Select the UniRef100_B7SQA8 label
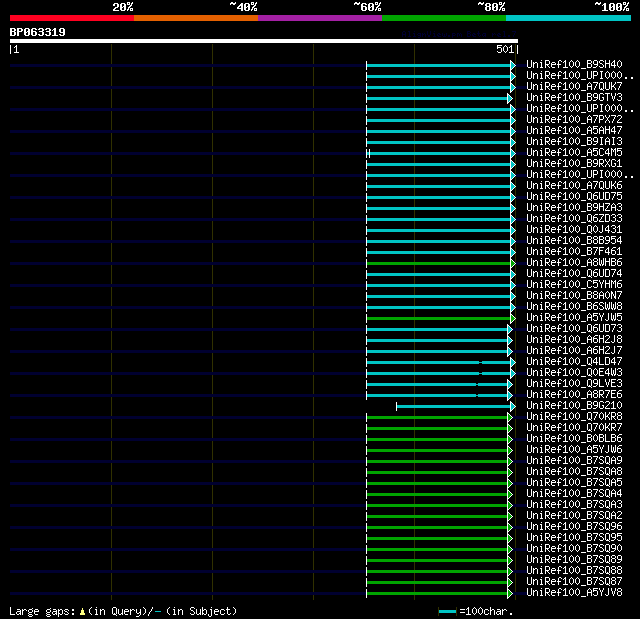This screenshot has width=640, height=619. [x=574, y=472]
